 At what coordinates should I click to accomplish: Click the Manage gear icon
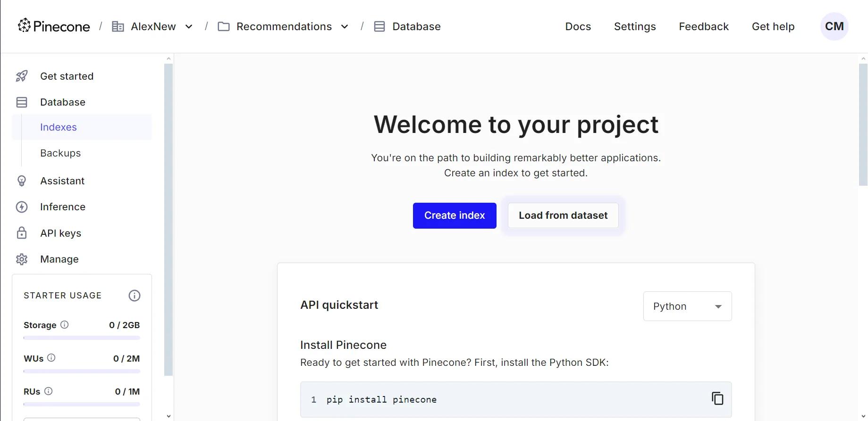coord(22,259)
